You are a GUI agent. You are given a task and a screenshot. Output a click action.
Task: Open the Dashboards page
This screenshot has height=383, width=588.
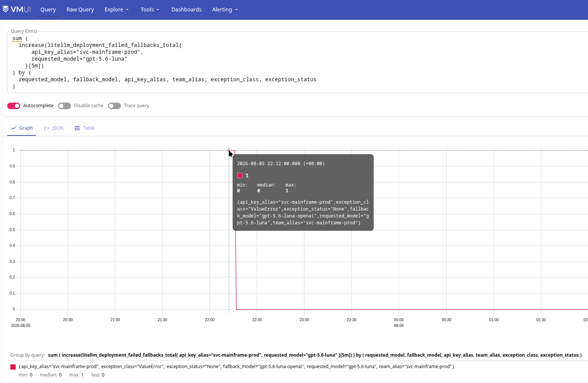pos(186,10)
